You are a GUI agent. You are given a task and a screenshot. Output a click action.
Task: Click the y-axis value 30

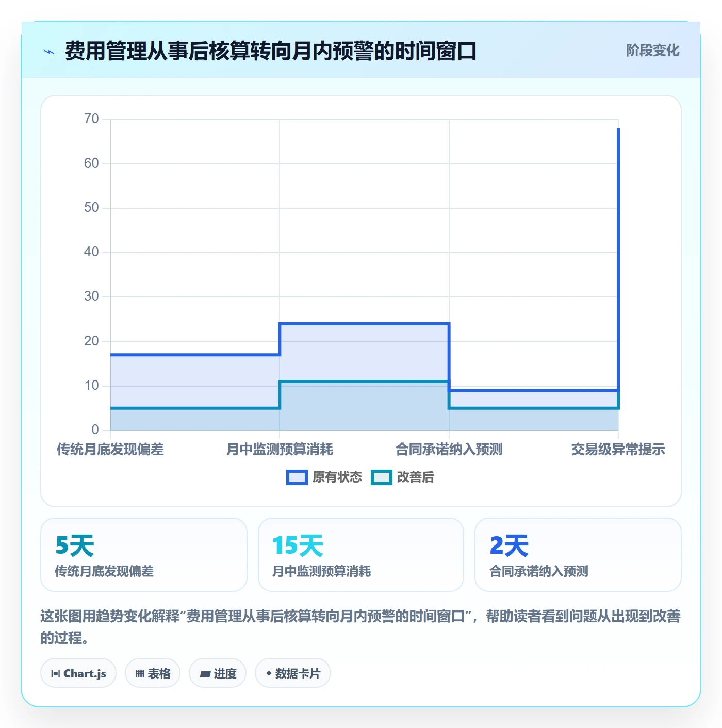[91, 296]
